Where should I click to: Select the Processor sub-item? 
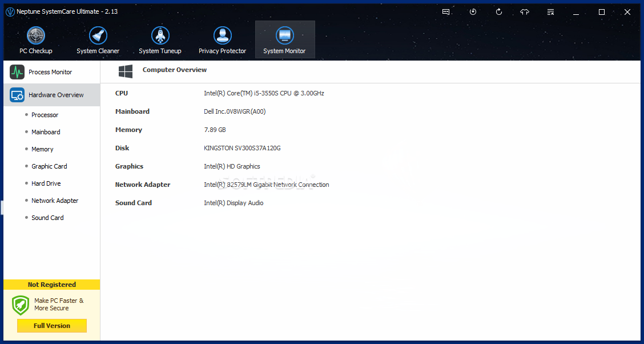[45, 115]
